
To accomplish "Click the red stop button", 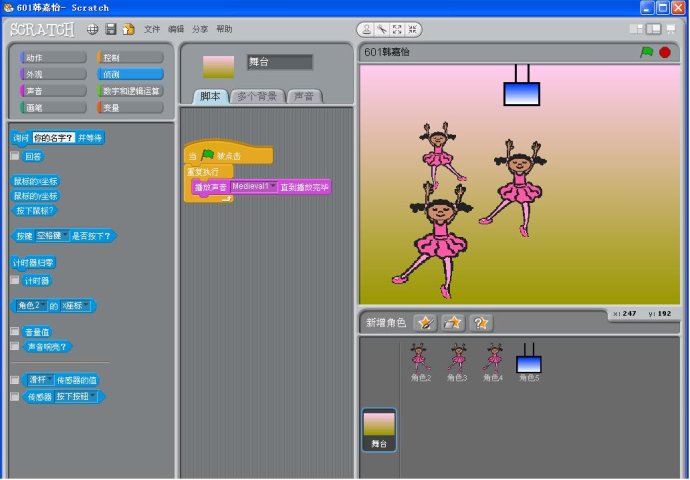I will [665, 52].
